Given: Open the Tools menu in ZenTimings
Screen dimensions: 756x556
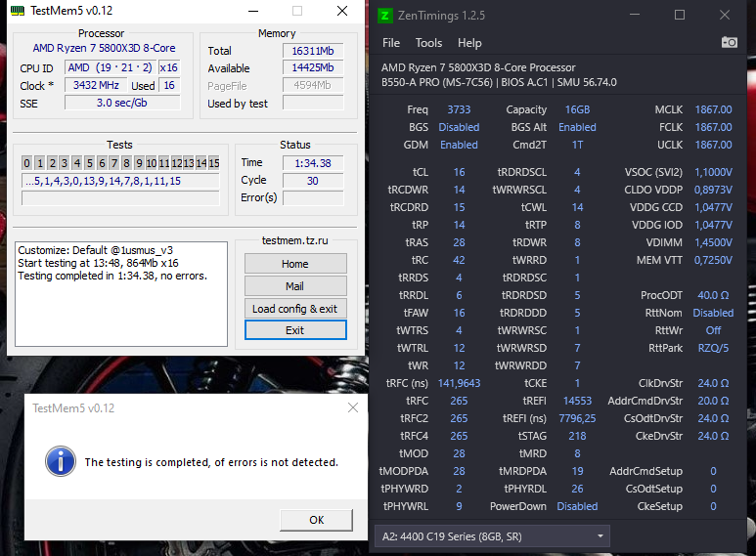Looking at the screenshot, I should coord(428,43).
